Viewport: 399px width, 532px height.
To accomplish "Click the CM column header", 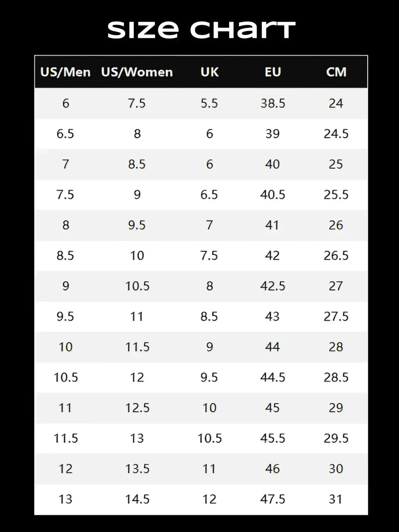I will click(x=336, y=72).
